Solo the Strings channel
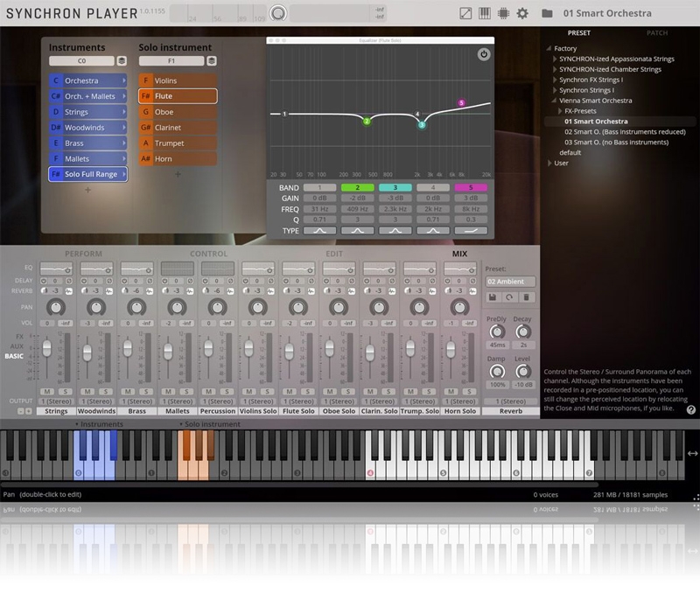 pyautogui.click(x=65, y=391)
